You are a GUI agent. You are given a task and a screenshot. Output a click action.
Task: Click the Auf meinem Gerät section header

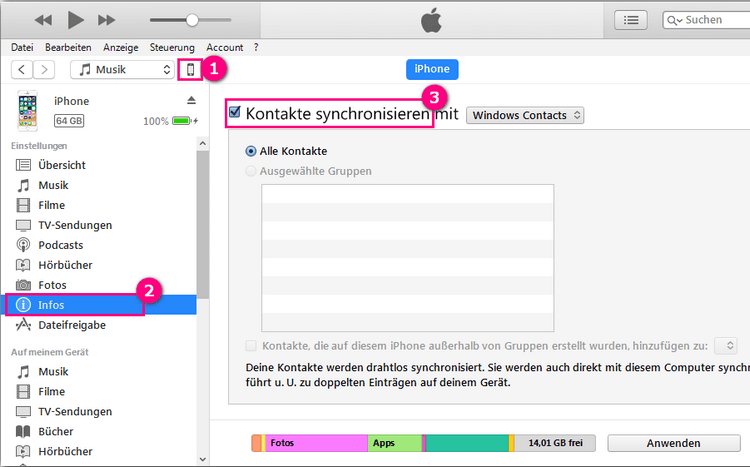[50, 352]
